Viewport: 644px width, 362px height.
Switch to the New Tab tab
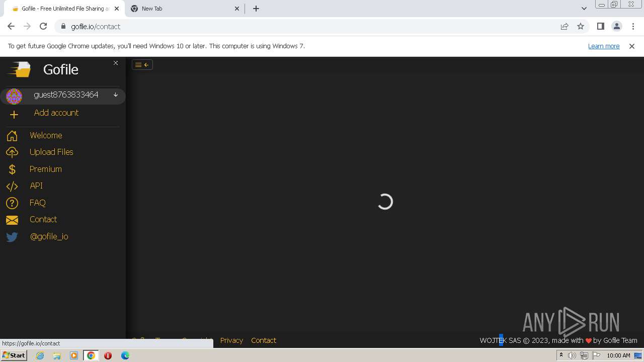[185, 9]
